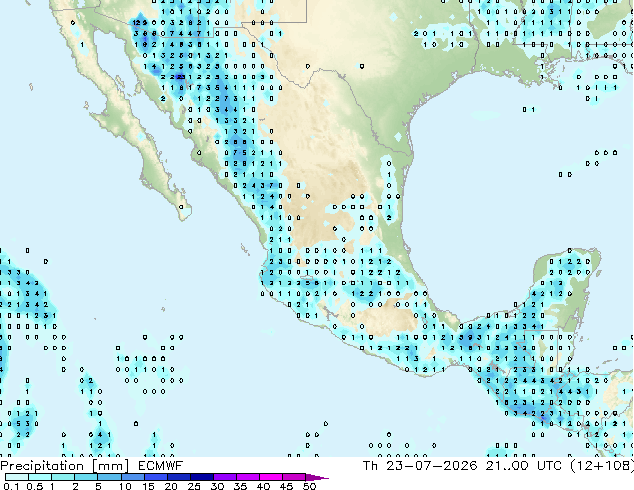
Task: Click the legend value '25'
Action: (x=194, y=486)
